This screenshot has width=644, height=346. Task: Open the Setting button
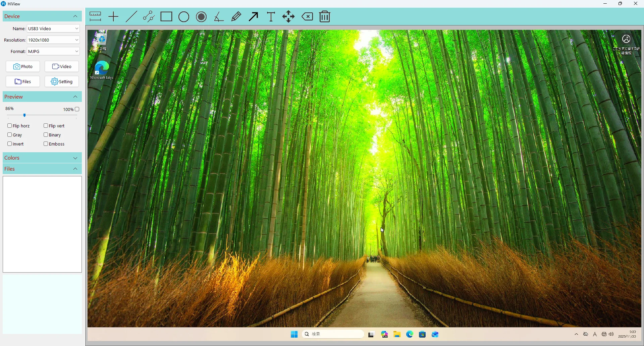pyautogui.click(x=62, y=81)
